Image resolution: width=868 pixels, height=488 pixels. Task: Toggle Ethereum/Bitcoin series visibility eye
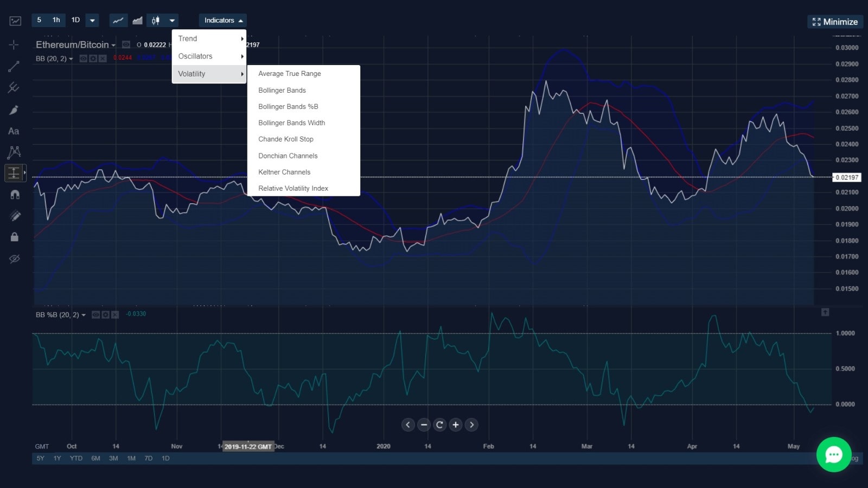pos(126,44)
